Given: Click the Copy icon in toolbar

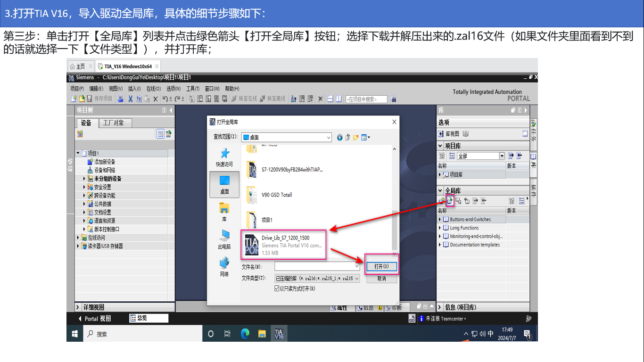Looking at the screenshot, I should point(139,99).
